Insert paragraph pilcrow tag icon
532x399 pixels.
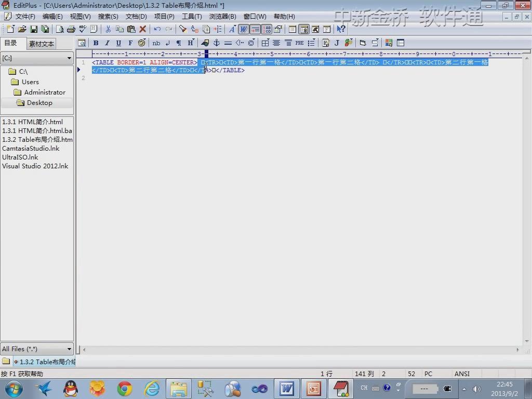[179, 43]
